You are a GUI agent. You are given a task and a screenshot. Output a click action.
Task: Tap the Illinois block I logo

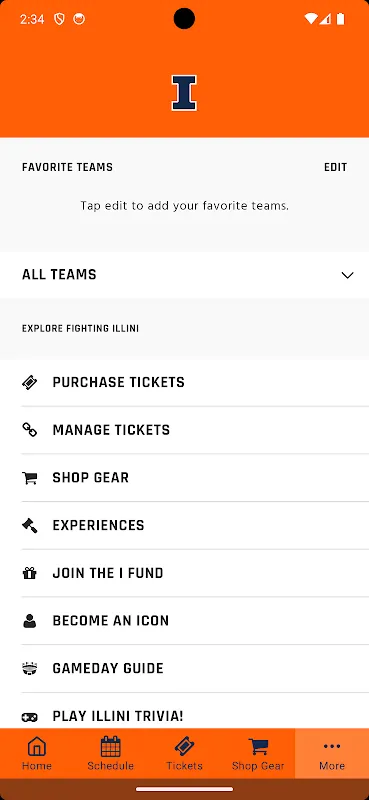(x=184, y=93)
